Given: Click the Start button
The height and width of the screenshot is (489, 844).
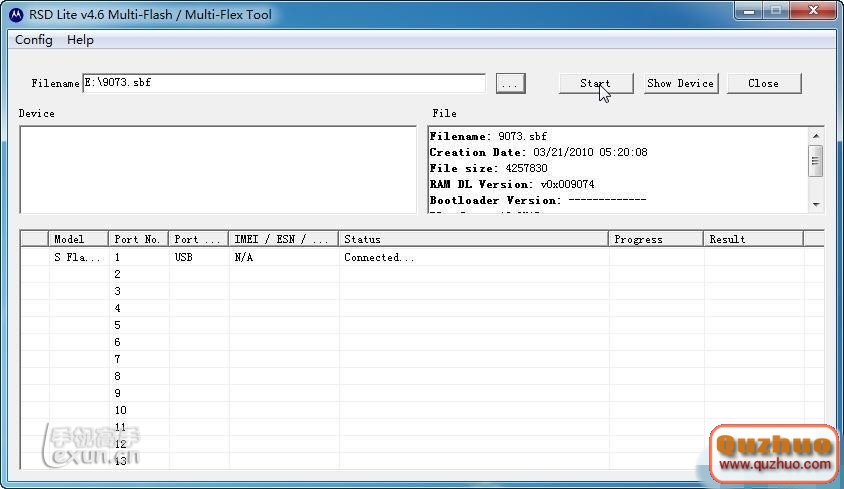Looking at the screenshot, I should pos(596,83).
